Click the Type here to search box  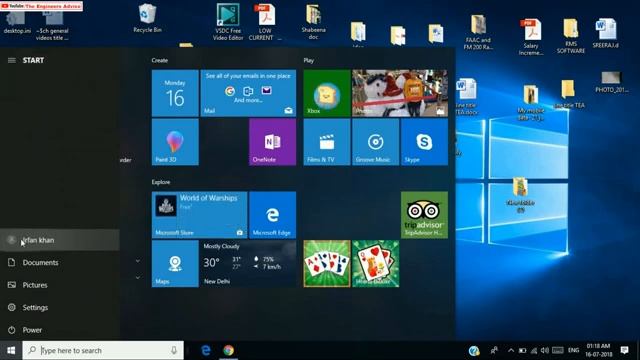click(x=103, y=350)
